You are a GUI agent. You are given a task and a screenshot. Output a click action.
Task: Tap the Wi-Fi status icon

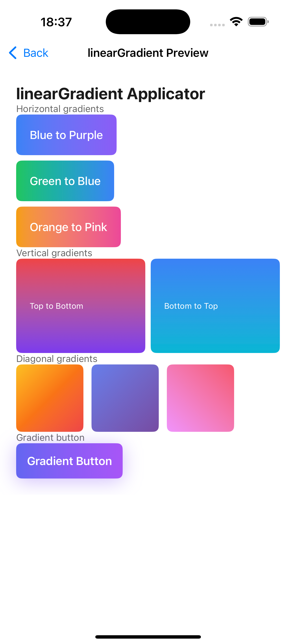(x=236, y=22)
